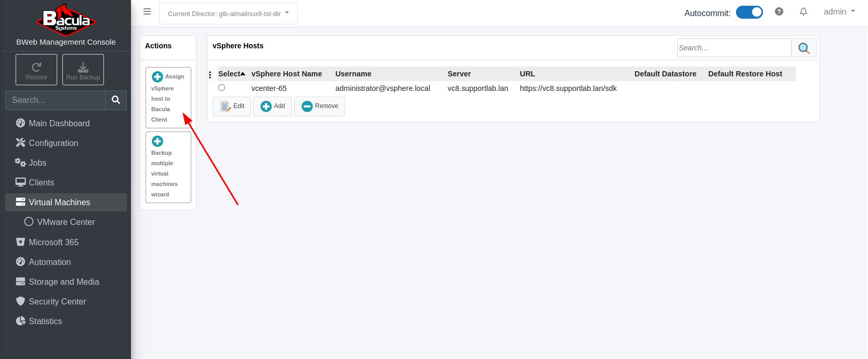Open the Automation section
This screenshot has width=868, height=359.
click(66, 262)
